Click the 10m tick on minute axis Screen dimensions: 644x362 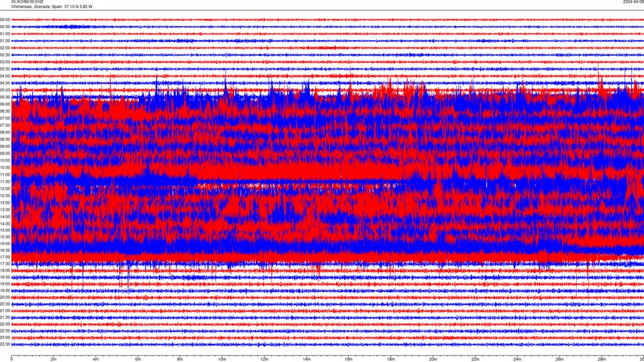click(x=222, y=359)
